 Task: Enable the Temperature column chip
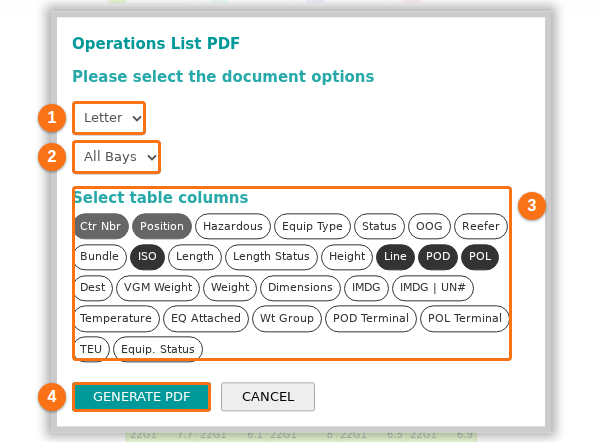click(116, 318)
